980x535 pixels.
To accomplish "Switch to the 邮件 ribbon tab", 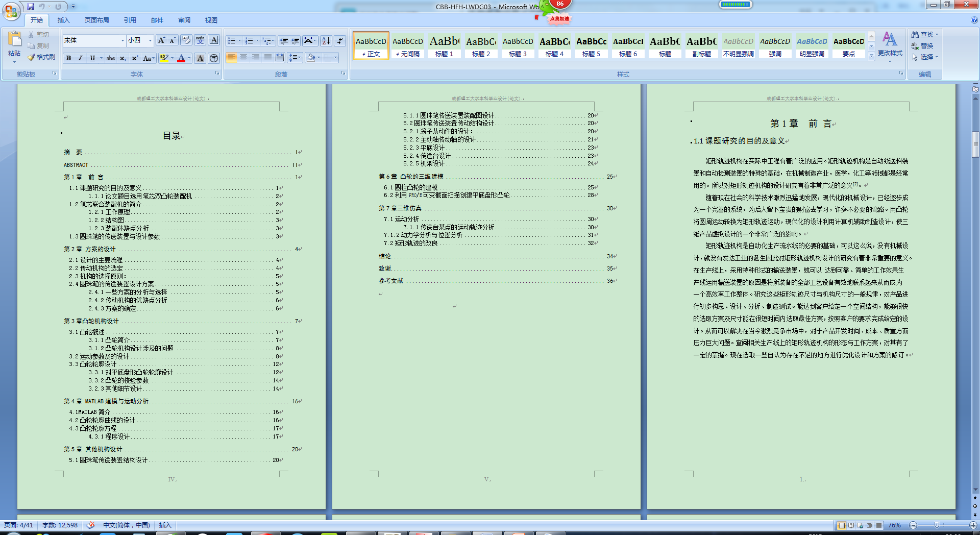I will coord(157,20).
